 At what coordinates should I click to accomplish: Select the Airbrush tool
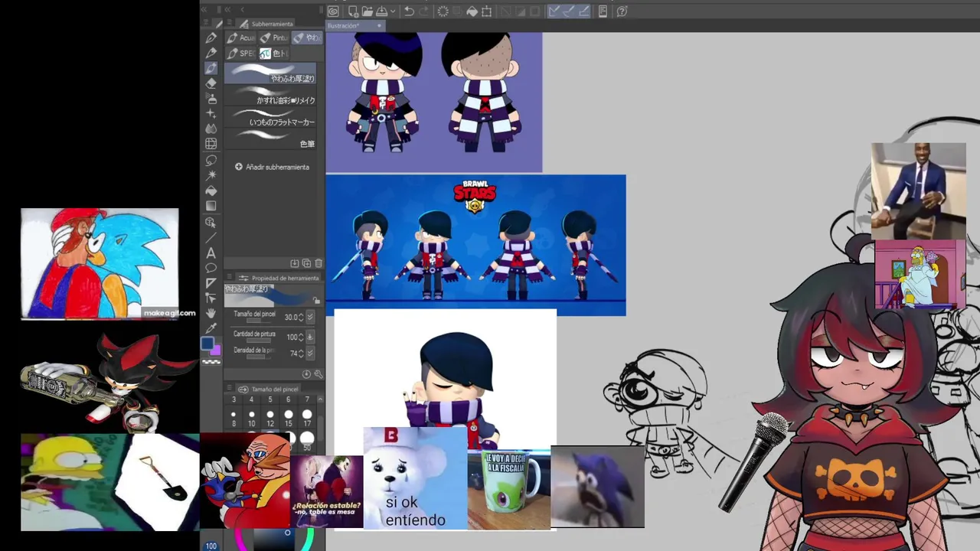point(211,99)
